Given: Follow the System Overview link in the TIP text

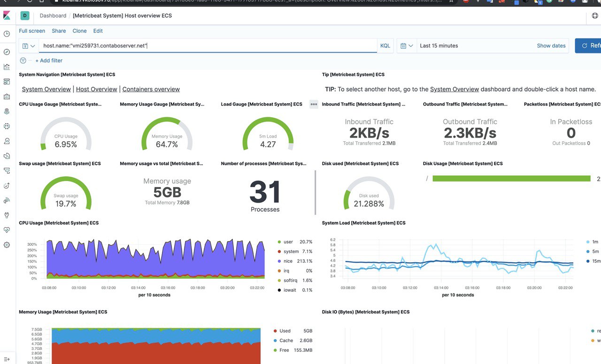Looking at the screenshot, I should (x=455, y=89).
